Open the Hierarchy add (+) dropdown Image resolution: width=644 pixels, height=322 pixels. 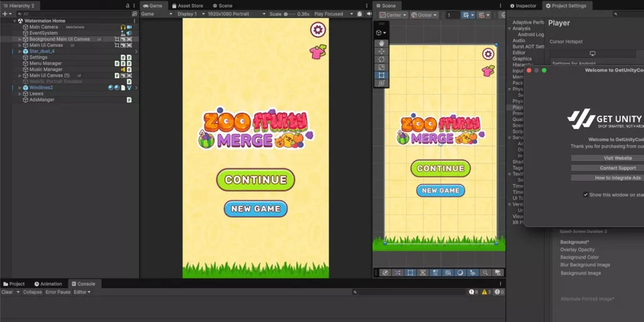(x=8, y=14)
